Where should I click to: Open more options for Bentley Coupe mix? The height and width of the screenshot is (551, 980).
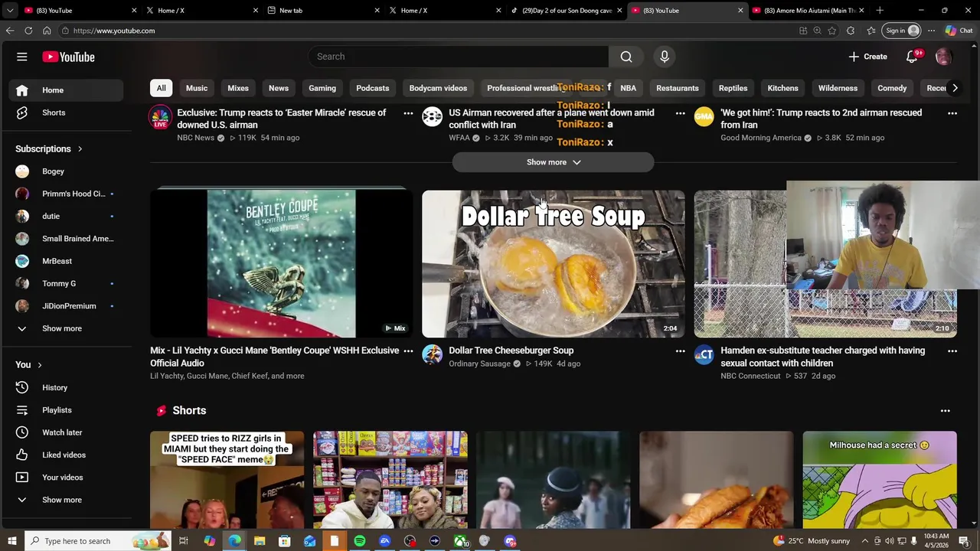click(x=408, y=351)
